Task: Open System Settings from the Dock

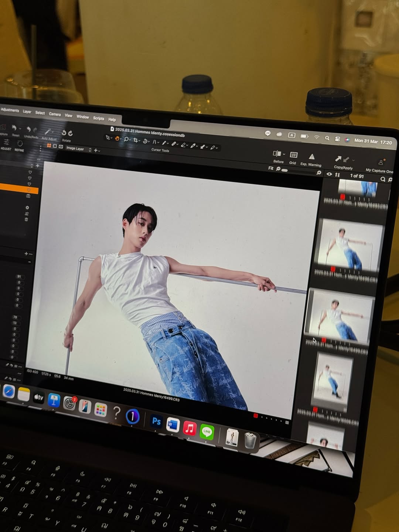Action: tap(69, 404)
